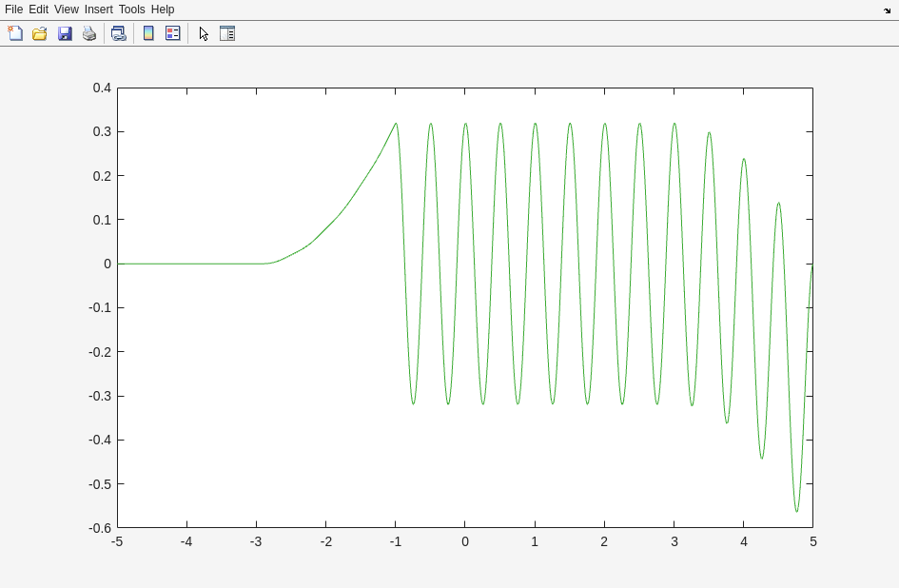Viewport: 899px width, 588px height.
Task: Save the figure using the floppy disk icon
Action: (65, 33)
